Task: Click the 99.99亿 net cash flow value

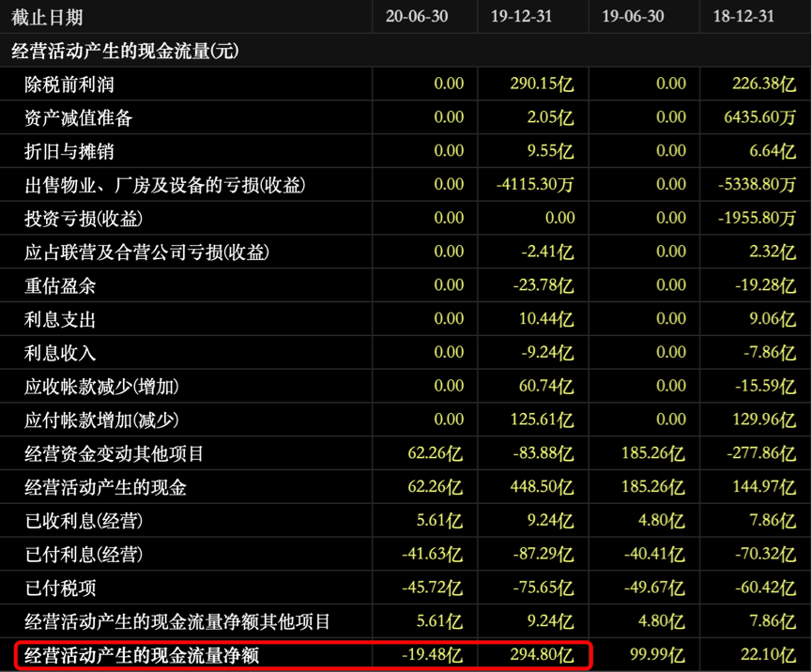Action: pos(657,655)
